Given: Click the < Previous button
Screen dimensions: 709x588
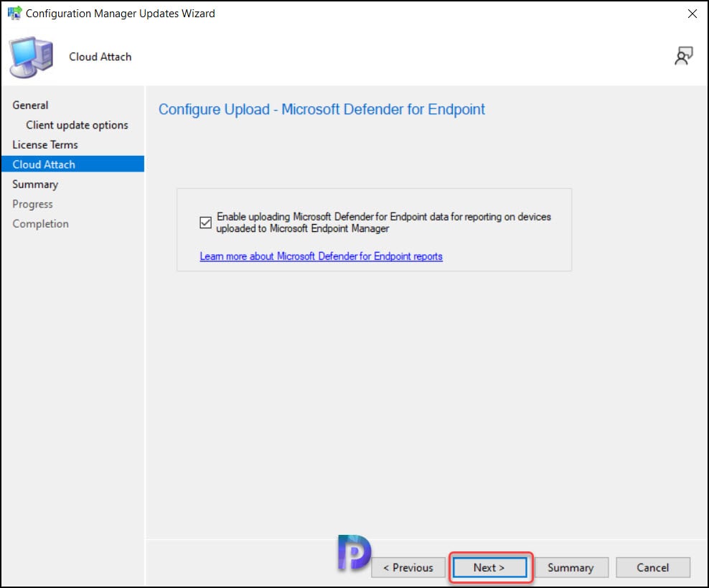Looking at the screenshot, I should click(408, 567).
